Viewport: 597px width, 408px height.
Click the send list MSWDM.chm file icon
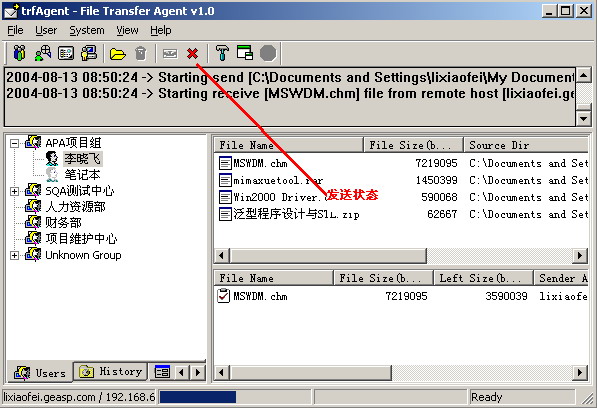point(225,163)
